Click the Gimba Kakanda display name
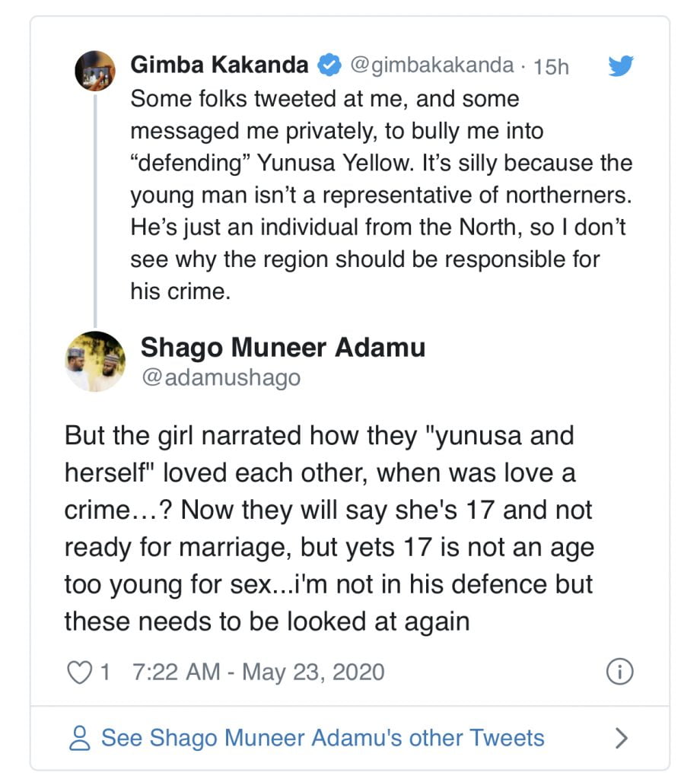 coord(219,65)
